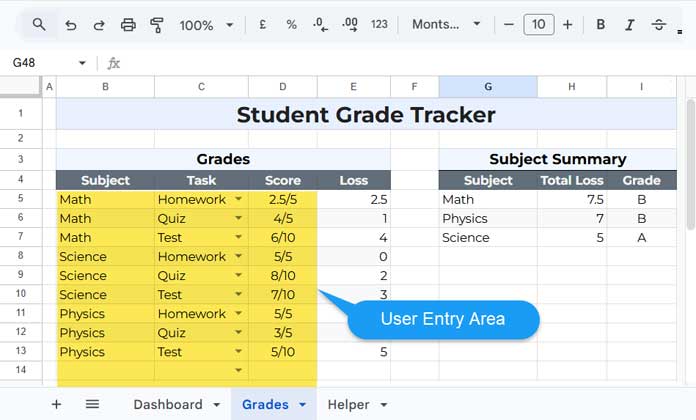Open the empty Task dropdown in row 14

(238, 370)
